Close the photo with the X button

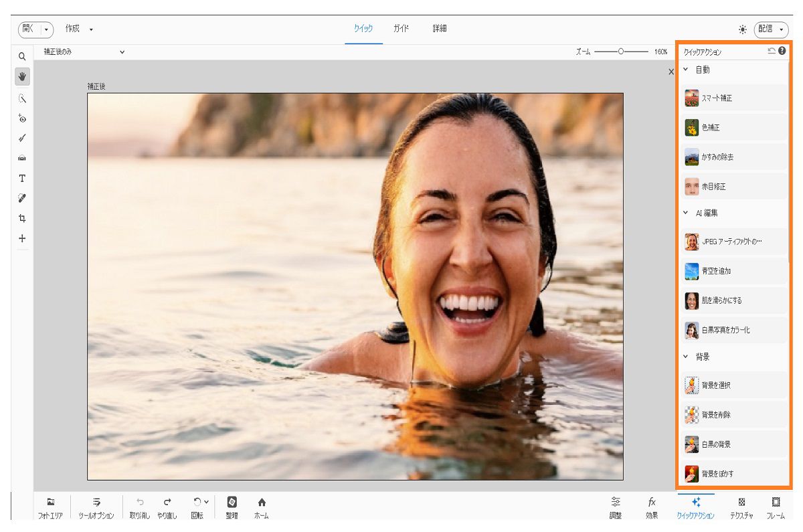pyautogui.click(x=671, y=72)
